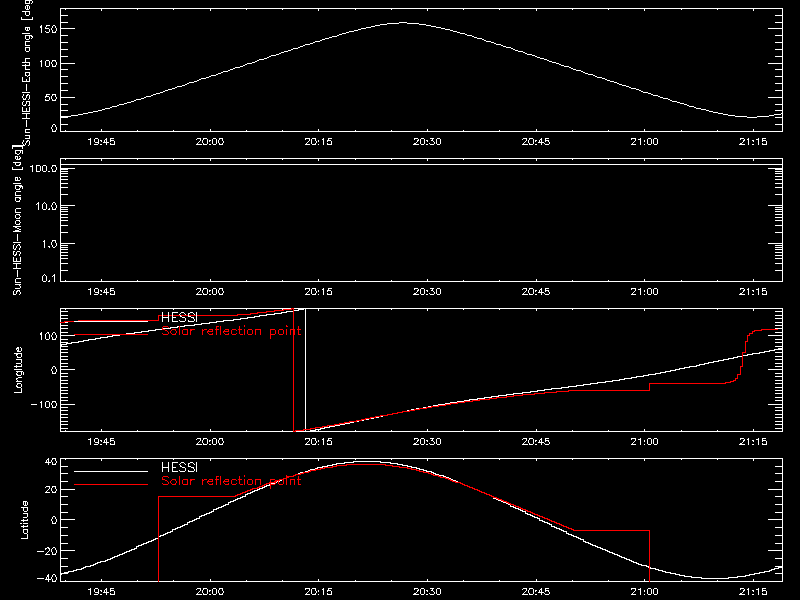Viewport: 800px width, 600px height.
Task: Click red legend line sample in Latitude plot
Action: 111,484
